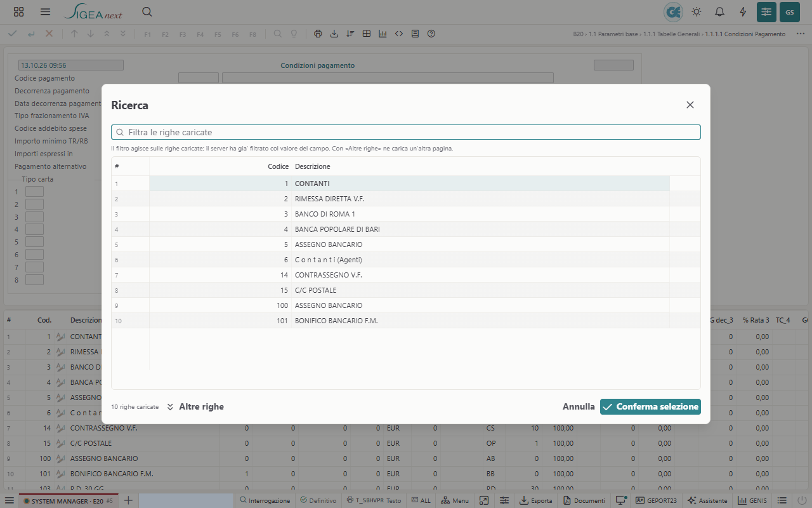This screenshot has width=812, height=508.
Task: Open the notifications bell
Action: pos(720,12)
